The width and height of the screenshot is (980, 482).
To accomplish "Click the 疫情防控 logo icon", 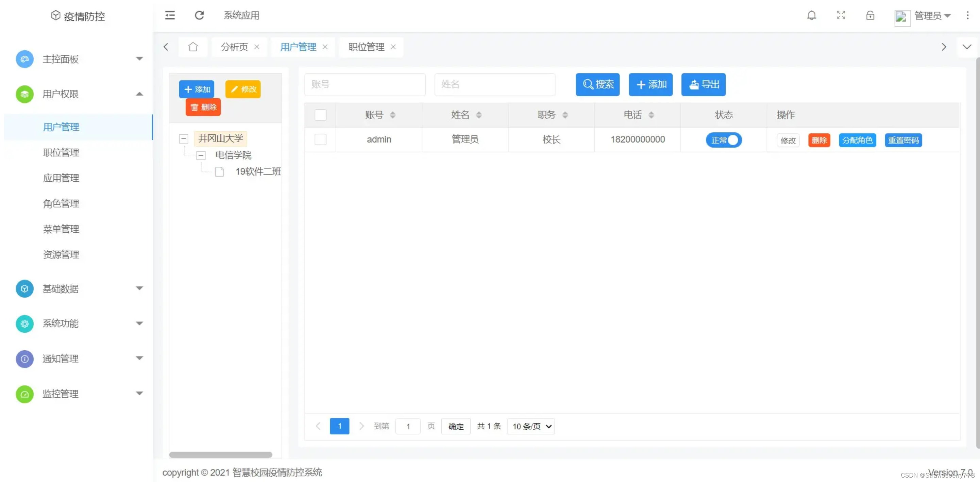I will pos(55,15).
